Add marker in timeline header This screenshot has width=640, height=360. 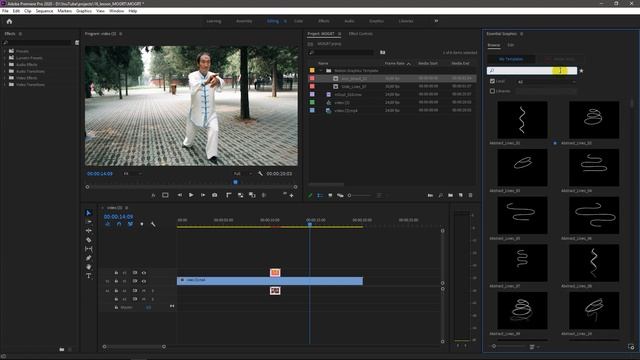142,224
